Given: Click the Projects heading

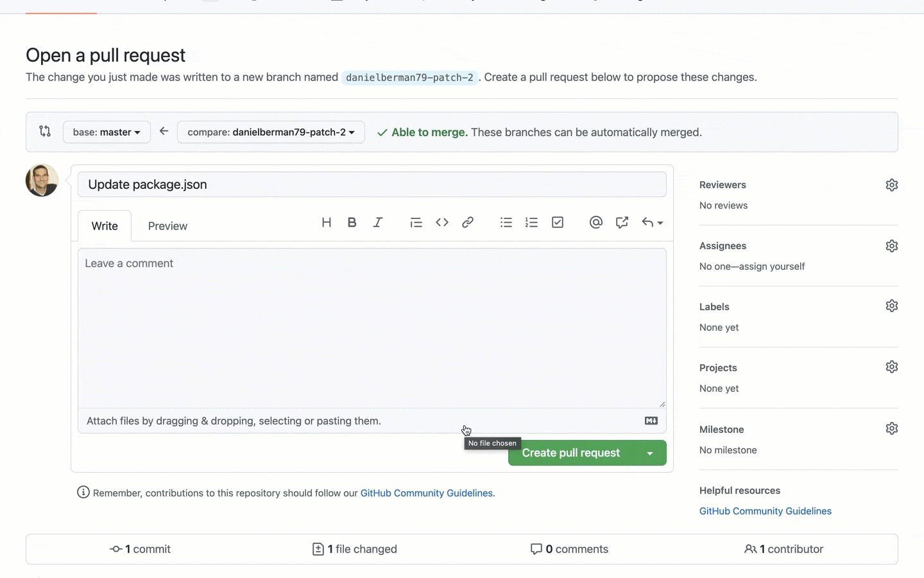Looking at the screenshot, I should pyautogui.click(x=718, y=368).
